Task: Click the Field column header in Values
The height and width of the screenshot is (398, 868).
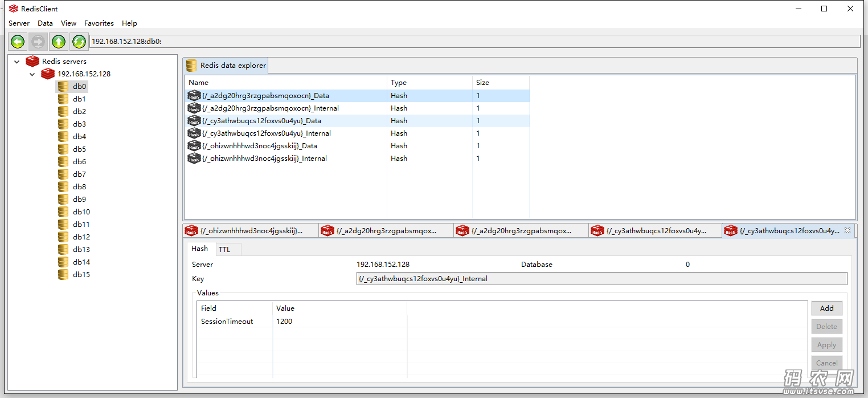Action: click(235, 308)
